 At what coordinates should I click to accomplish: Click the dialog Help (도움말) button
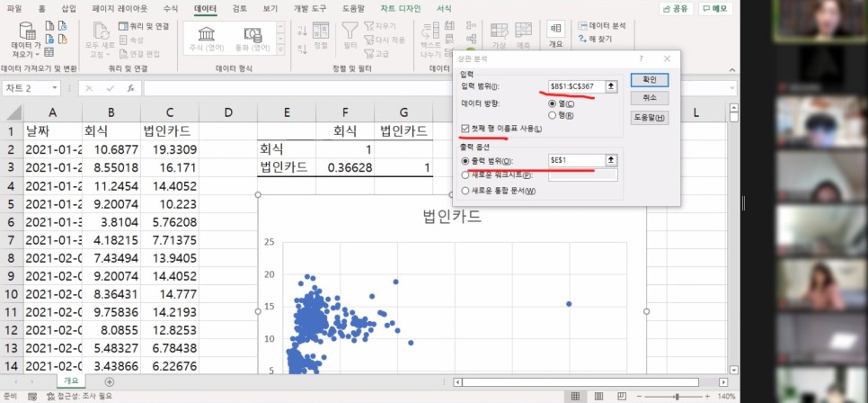[x=650, y=118]
